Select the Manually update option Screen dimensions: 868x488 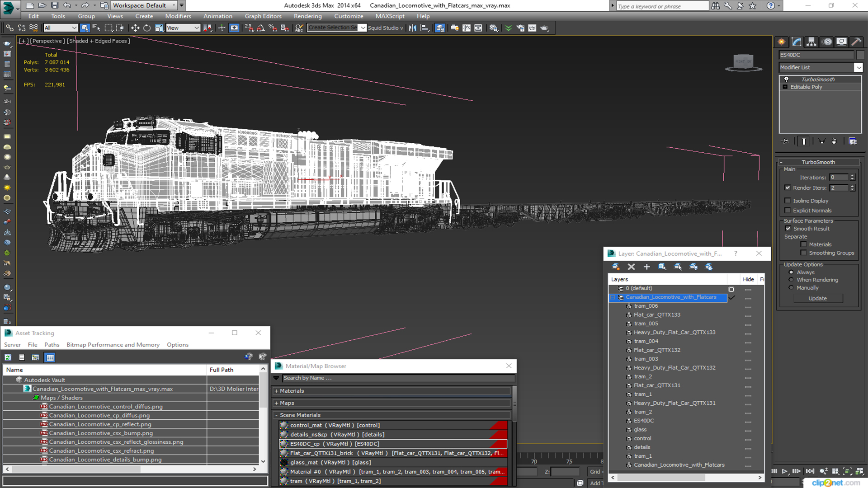click(791, 288)
